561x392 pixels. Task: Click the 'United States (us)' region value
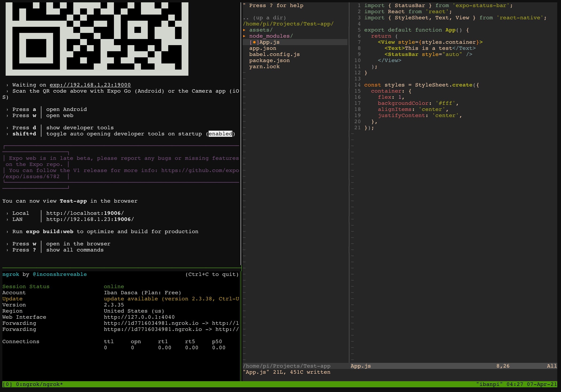[134, 311]
